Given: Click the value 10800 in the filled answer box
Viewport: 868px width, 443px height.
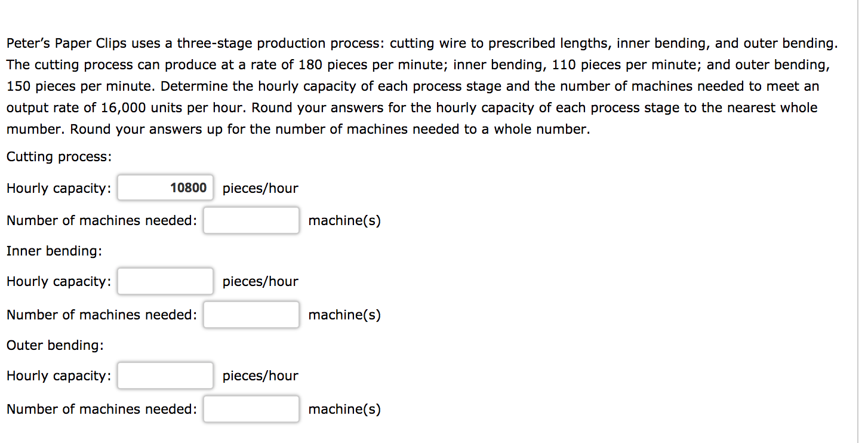Looking at the screenshot, I should [187, 187].
